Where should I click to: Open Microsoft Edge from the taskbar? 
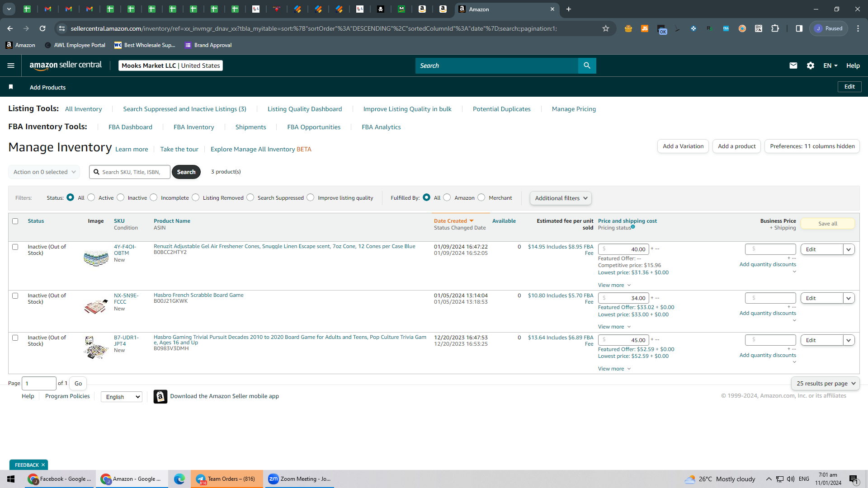point(179,479)
